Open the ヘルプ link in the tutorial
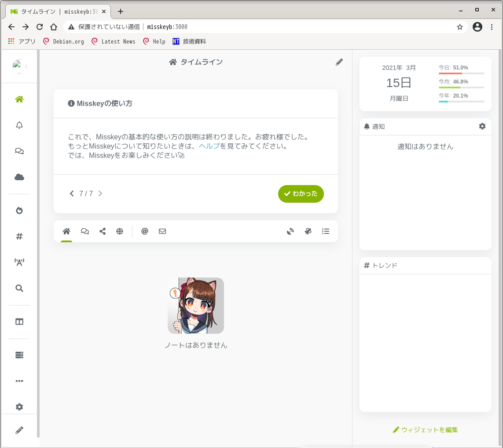The height and width of the screenshot is (448, 503). tap(209, 146)
